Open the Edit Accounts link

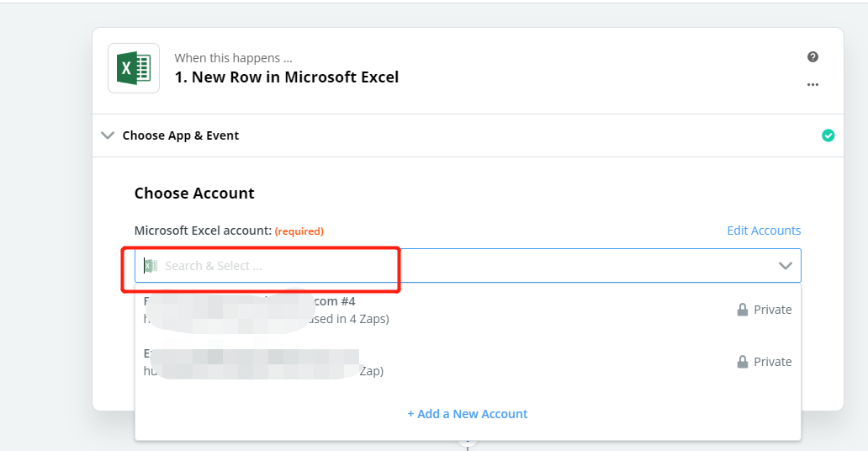click(764, 231)
